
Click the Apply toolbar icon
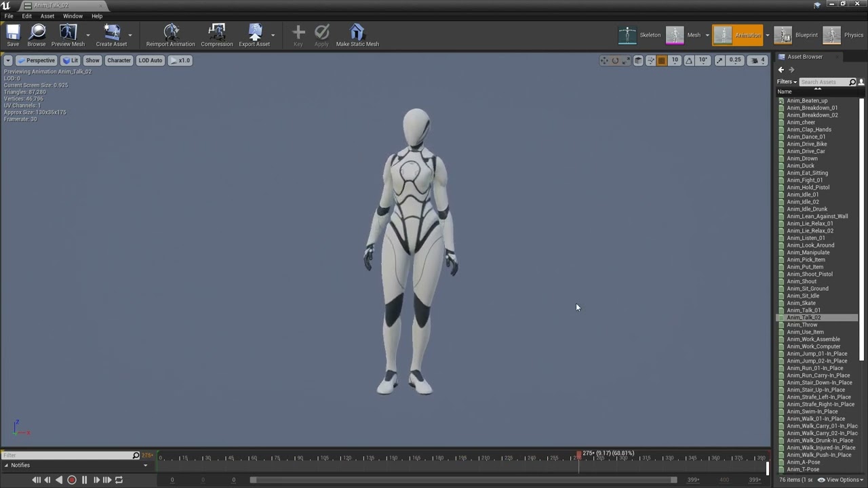pyautogui.click(x=321, y=32)
